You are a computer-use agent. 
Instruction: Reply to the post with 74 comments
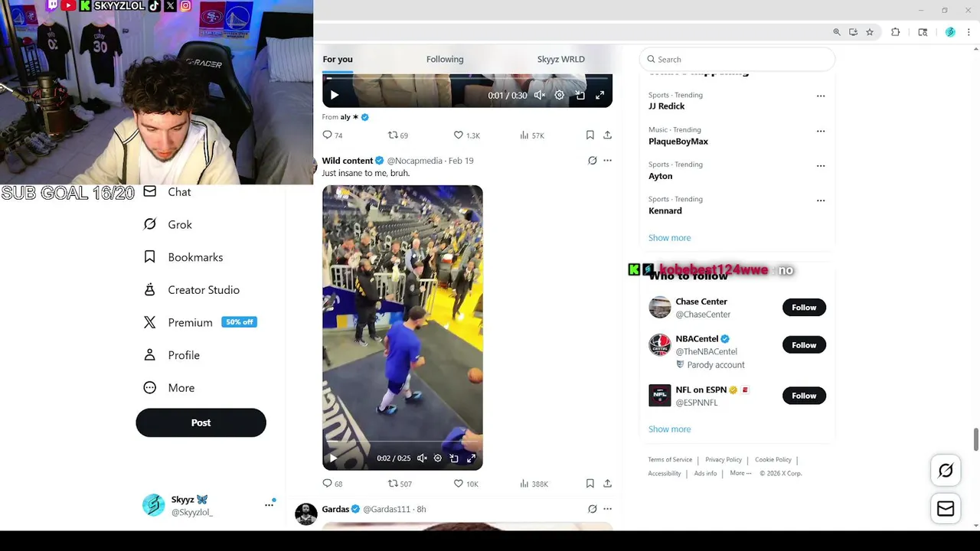pyautogui.click(x=332, y=135)
